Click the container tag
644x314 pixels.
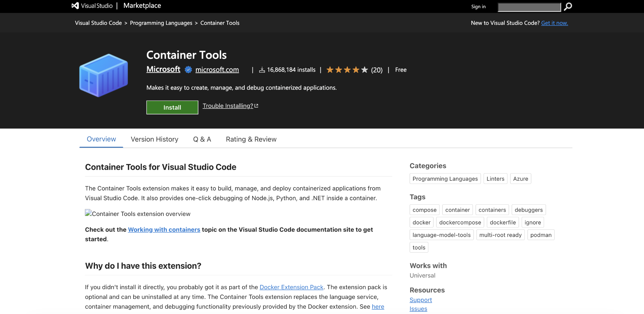tap(458, 210)
